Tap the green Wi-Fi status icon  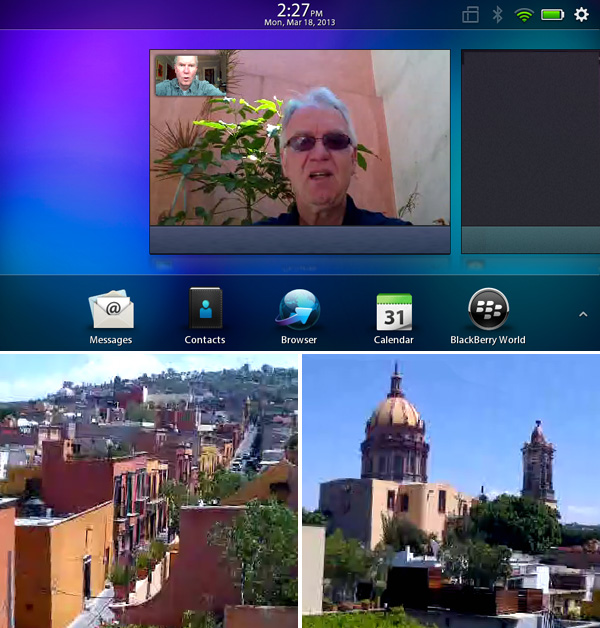pyautogui.click(x=523, y=15)
